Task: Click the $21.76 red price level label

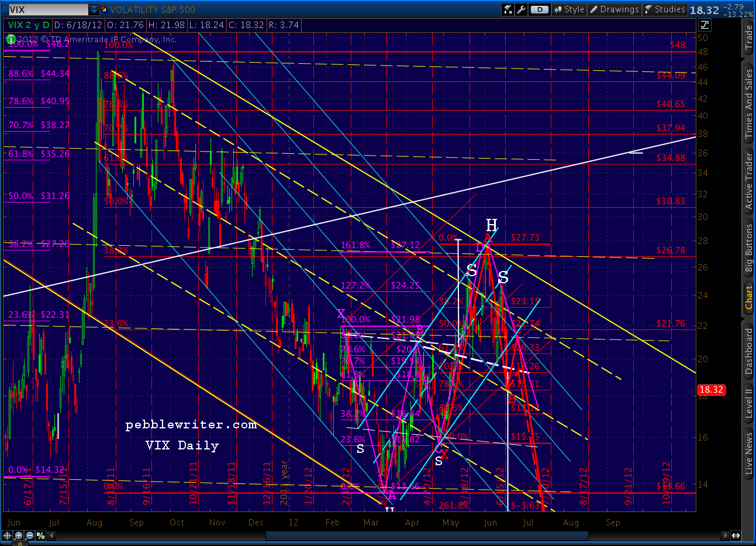Action: click(x=671, y=324)
